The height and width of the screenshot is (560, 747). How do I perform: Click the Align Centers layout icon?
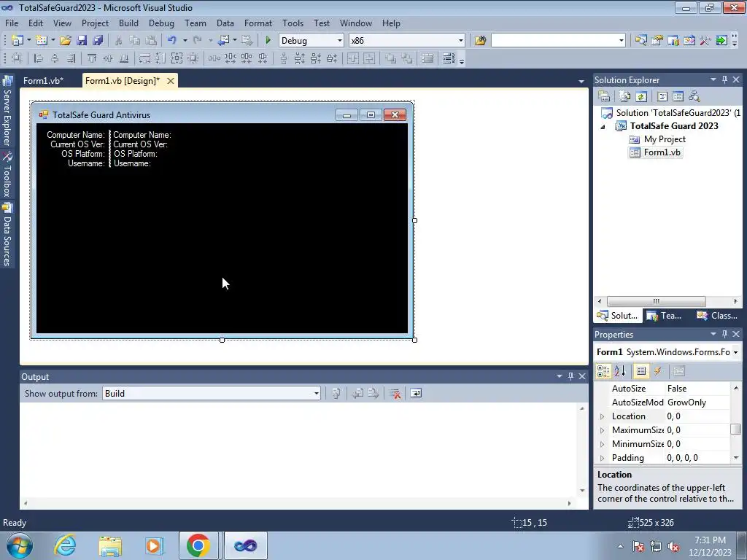[x=55, y=58]
